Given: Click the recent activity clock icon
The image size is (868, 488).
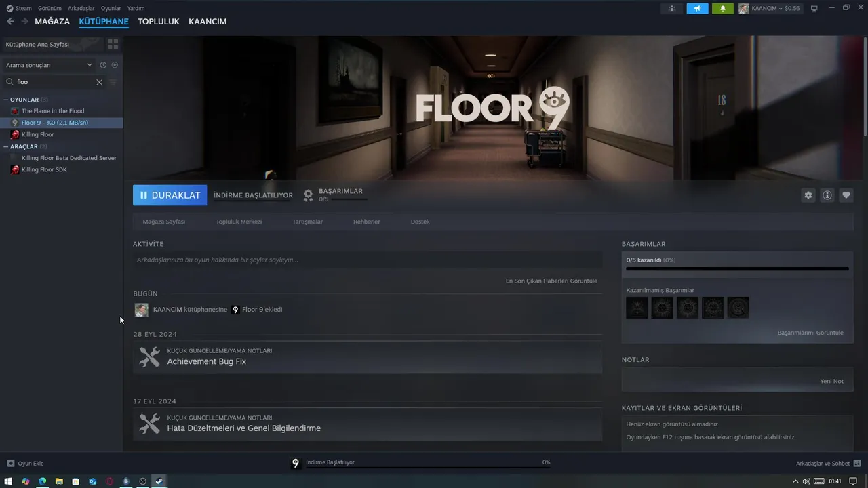Looking at the screenshot, I should [103, 65].
